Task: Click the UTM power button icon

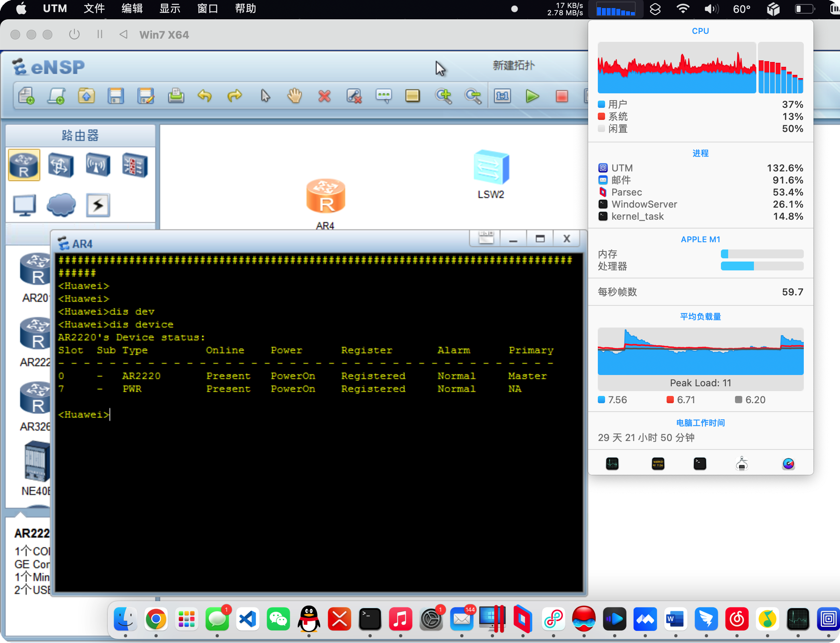Action: click(74, 35)
